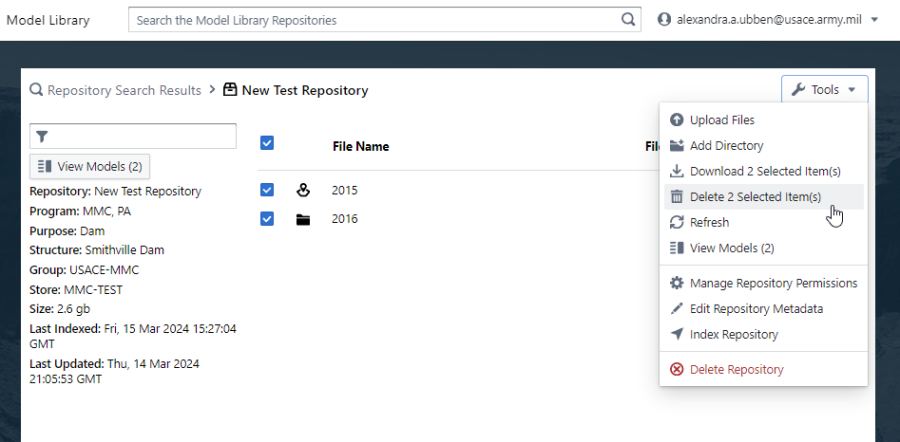The width and height of the screenshot is (900, 442).
Task: Select View Models (2) in Tools menu
Action: pos(731,248)
